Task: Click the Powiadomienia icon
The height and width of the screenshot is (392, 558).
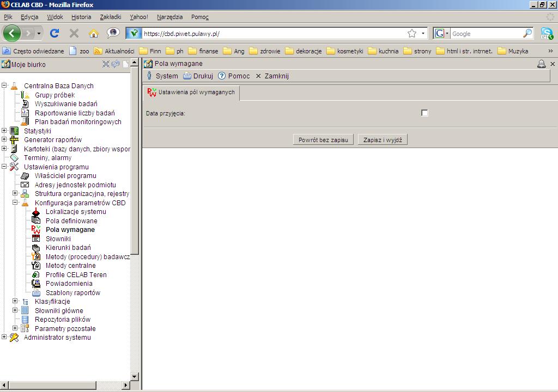Action: (36, 284)
